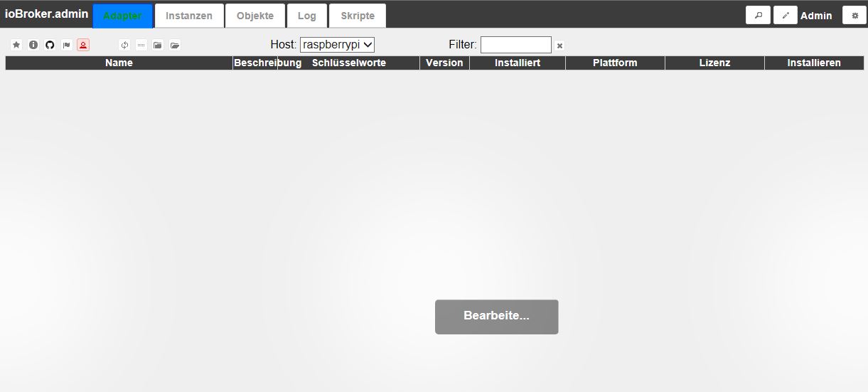
Task: Click the open folder expand icon
Action: coord(175,45)
